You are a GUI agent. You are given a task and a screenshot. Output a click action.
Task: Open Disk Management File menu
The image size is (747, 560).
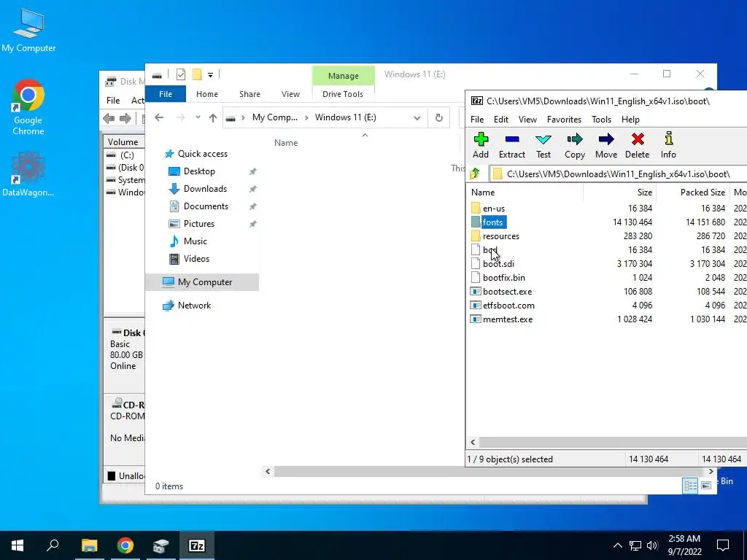coord(113,101)
